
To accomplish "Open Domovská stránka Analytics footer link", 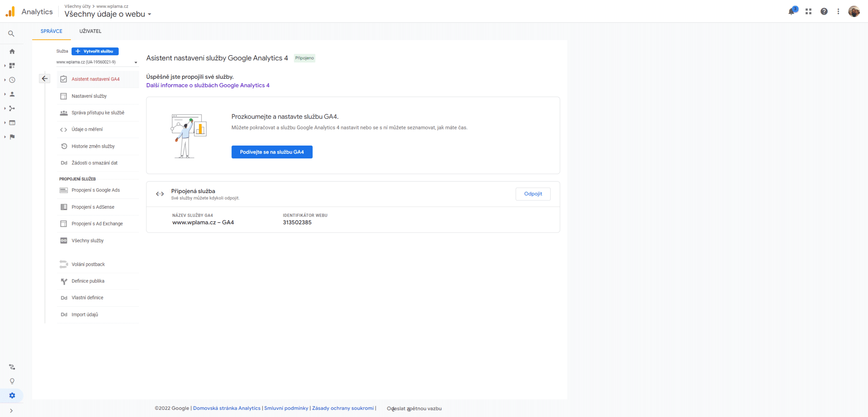I will [226, 408].
